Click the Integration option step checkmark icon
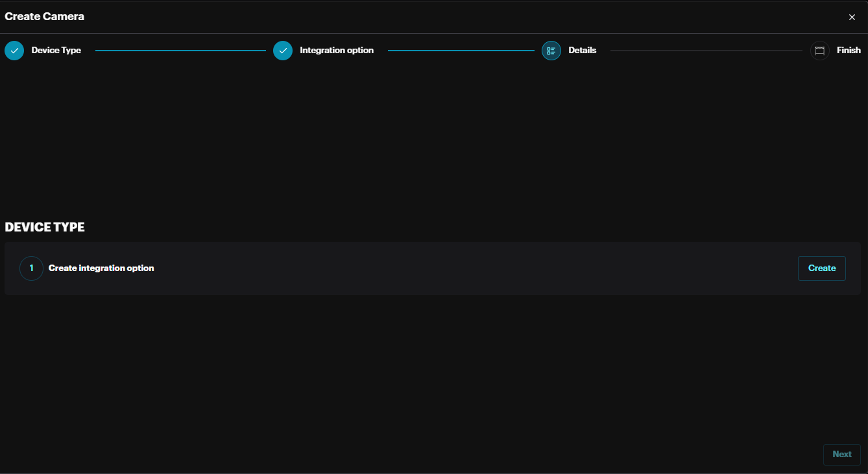The width and height of the screenshot is (868, 474). tap(283, 51)
